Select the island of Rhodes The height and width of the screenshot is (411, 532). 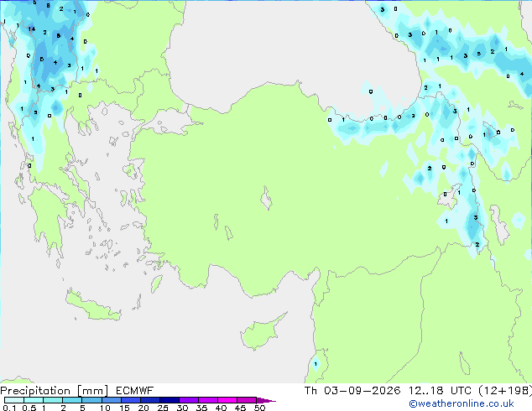(156, 284)
